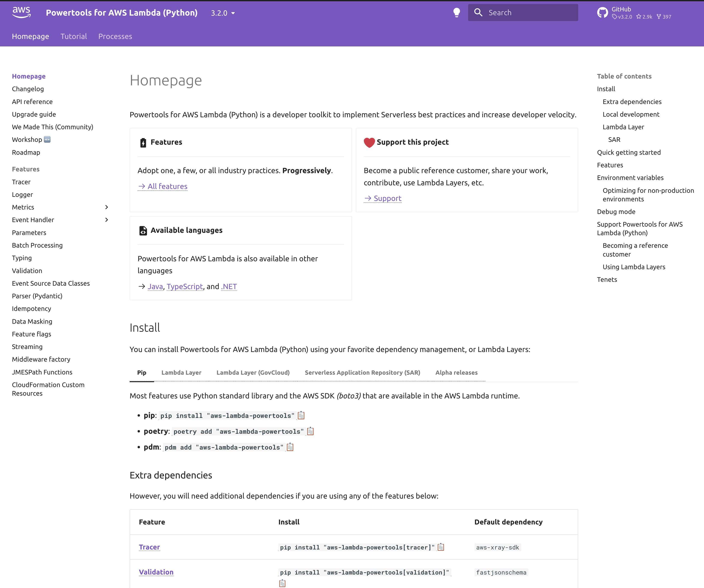Copy the tracer extras install command
The height and width of the screenshot is (588, 704).
click(x=441, y=547)
